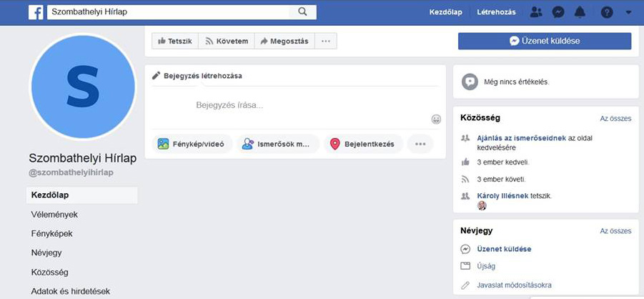The width and height of the screenshot is (644, 299).
Task: Click the people icon beside Ajánlás az ismerőseidnek
Action: tap(465, 138)
